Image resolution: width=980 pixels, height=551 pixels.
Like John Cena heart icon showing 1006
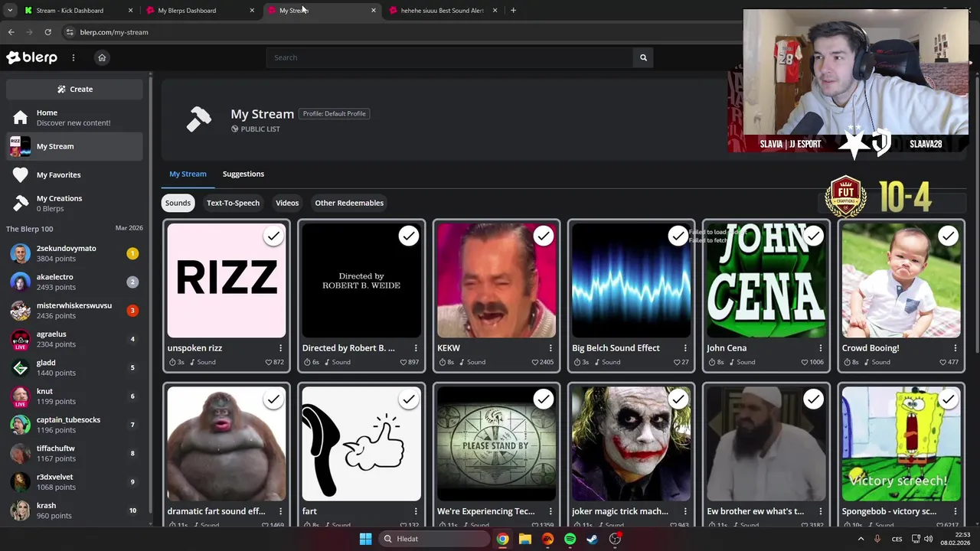click(805, 362)
